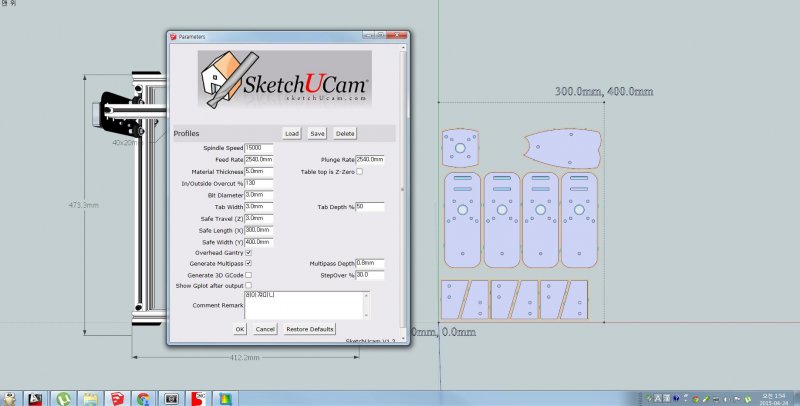
Task: Click the Parameters dialog title bar icon
Action: tap(173, 36)
